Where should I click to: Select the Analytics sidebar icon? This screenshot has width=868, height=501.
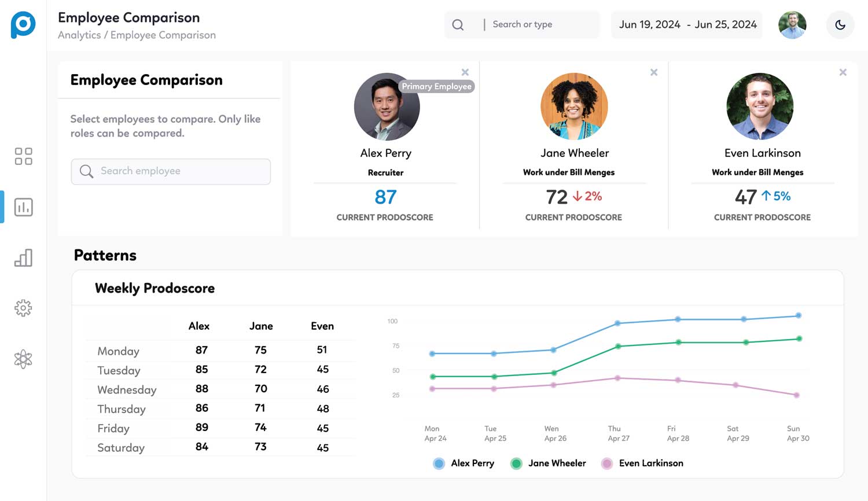pyautogui.click(x=23, y=207)
